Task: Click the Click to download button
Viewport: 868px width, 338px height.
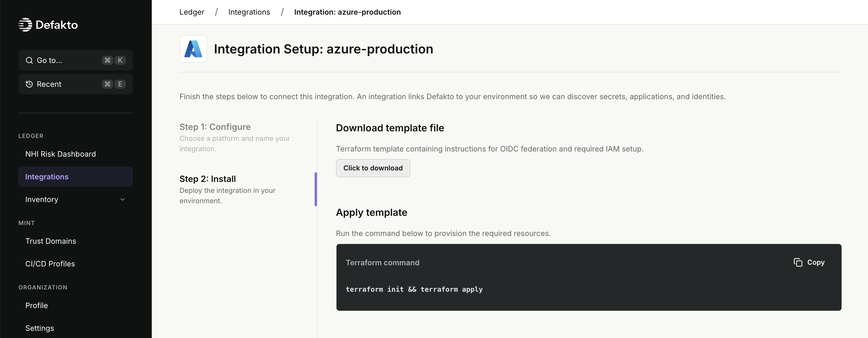Action: (373, 168)
